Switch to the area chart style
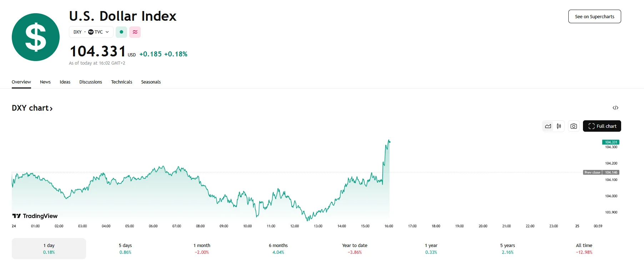This screenshot has height=267, width=644. (x=548, y=126)
